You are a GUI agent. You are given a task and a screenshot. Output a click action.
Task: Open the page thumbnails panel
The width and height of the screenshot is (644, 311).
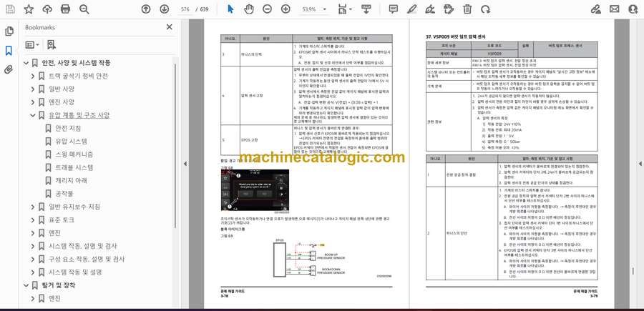(9, 31)
